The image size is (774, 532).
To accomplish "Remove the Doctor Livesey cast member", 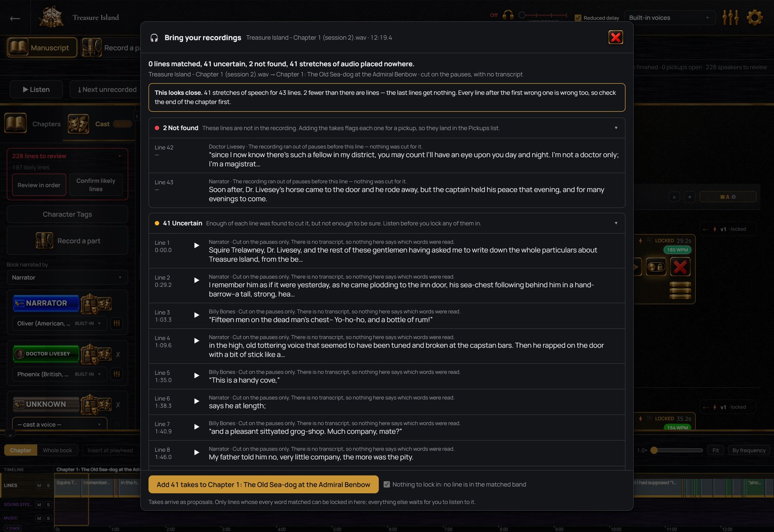I will coord(118,355).
